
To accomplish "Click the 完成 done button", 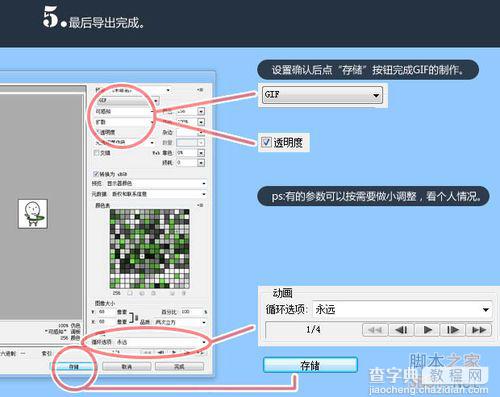I will pos(179,366).
